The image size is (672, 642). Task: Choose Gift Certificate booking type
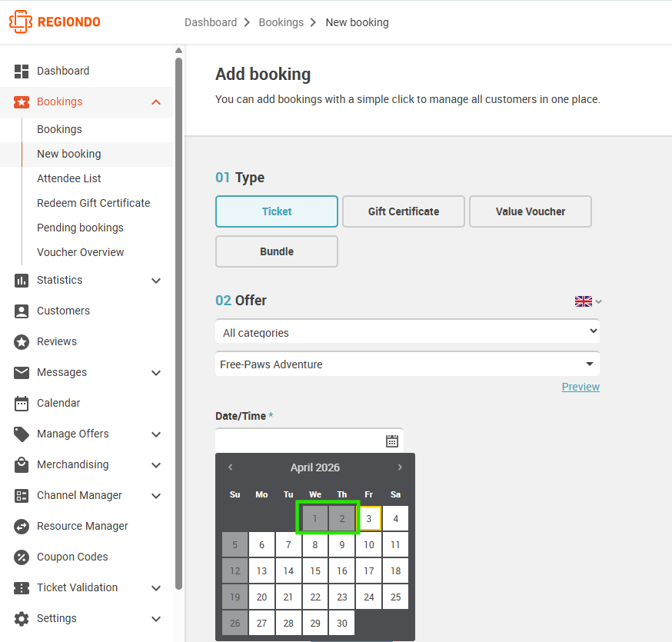tap(404, 211)
